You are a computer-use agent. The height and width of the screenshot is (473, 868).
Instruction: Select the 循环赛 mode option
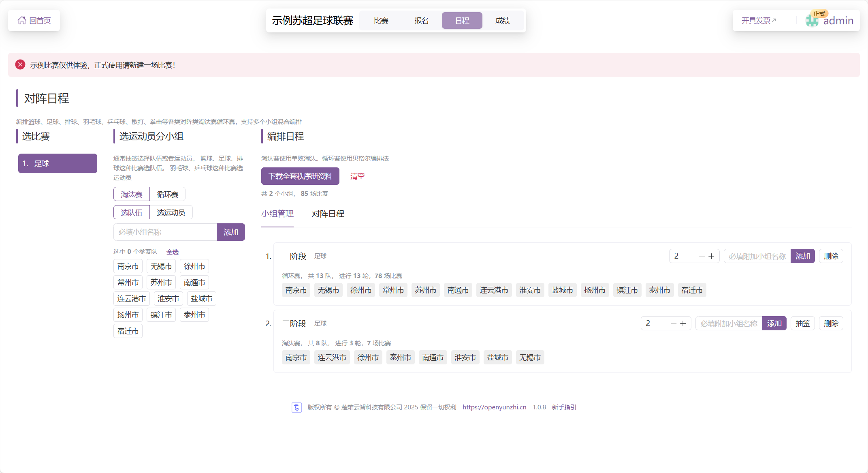coord(167,194)
